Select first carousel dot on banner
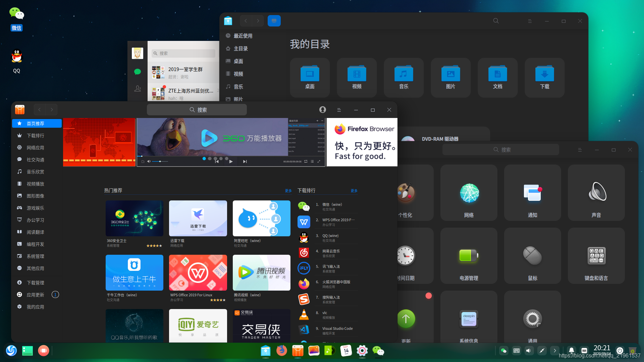Viewport: 644px width, 362px height. (x=204, y=159)
